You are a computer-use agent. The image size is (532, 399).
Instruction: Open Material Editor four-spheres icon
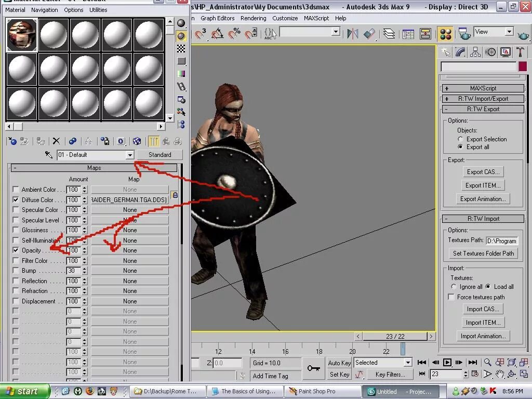point(445,34)
